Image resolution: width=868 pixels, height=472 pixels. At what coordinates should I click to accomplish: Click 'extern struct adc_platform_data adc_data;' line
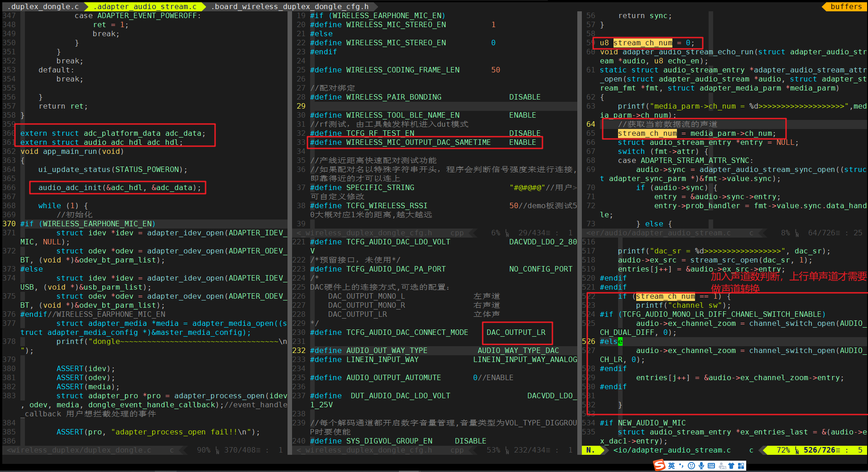[113, 133]
